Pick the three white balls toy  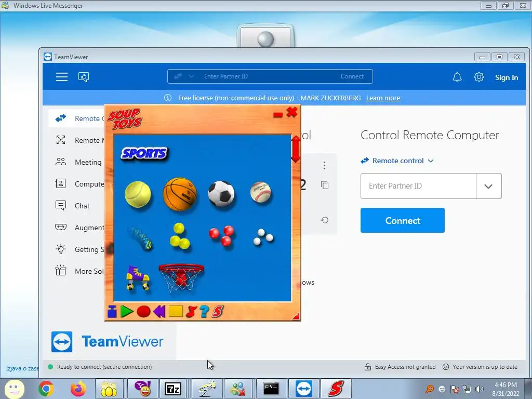(263, 237)
